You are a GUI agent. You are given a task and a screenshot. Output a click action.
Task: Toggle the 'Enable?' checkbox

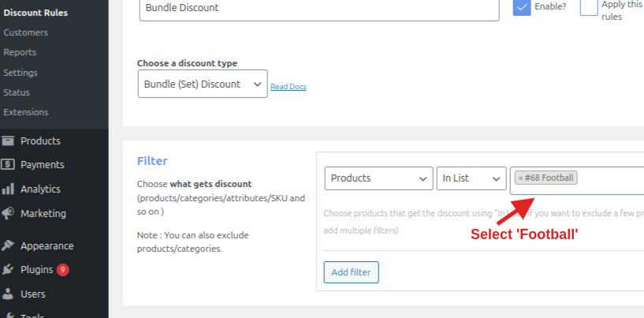click(x=521, y=7)
